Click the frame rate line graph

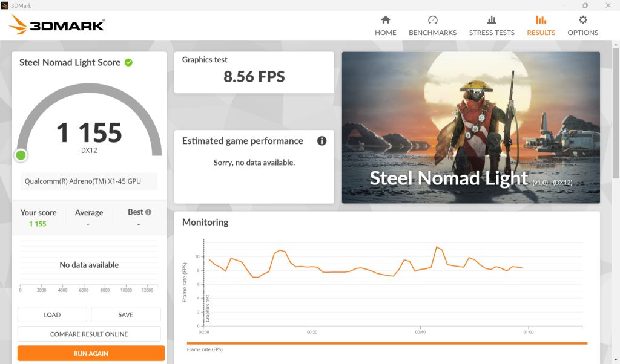click(366, 264)
